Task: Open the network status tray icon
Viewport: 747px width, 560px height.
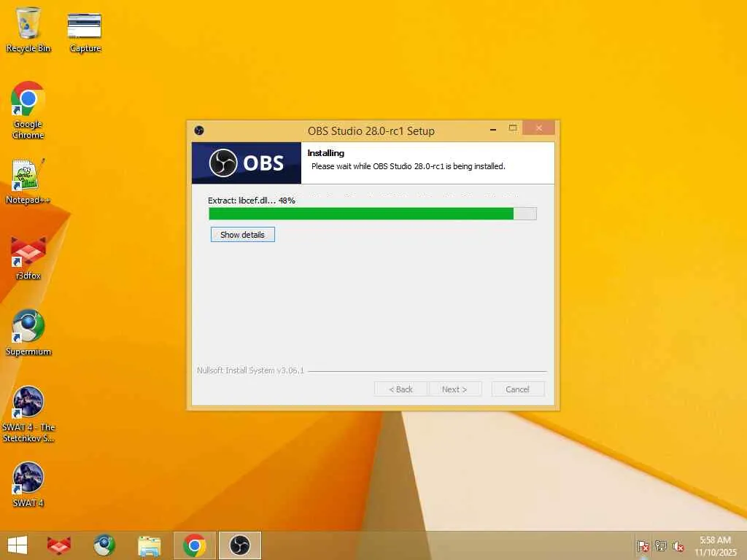Action: 660,546
